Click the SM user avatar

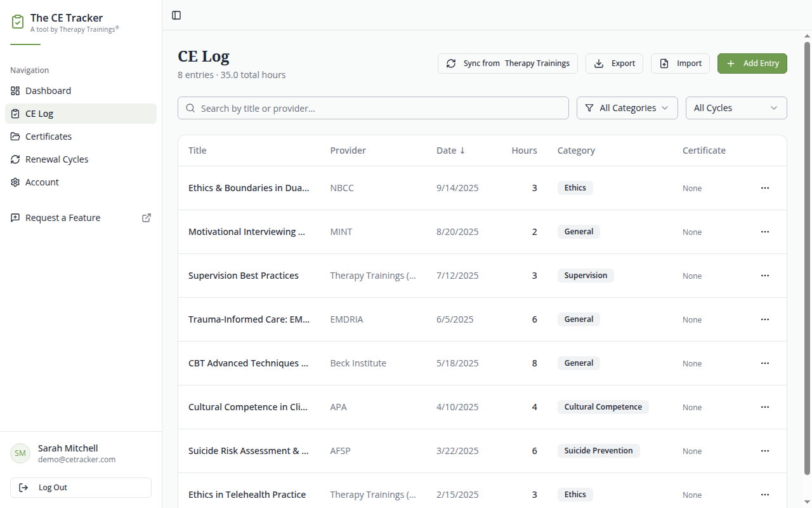pos(20,453)
